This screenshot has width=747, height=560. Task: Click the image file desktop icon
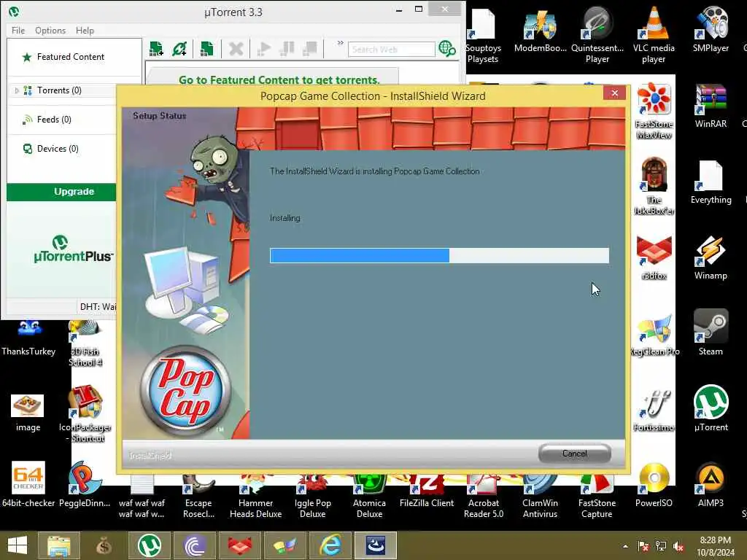(x=28, y=413)
